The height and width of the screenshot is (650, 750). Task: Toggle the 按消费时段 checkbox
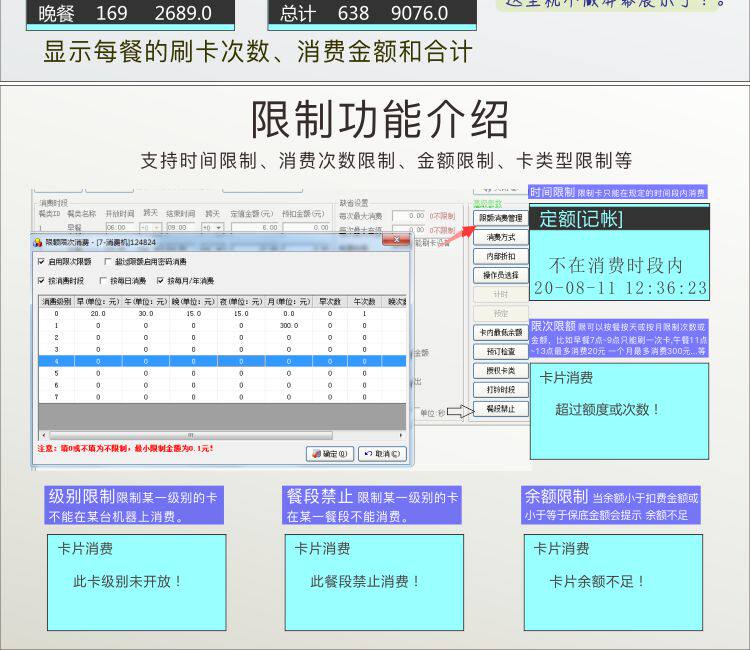(41, 281)
